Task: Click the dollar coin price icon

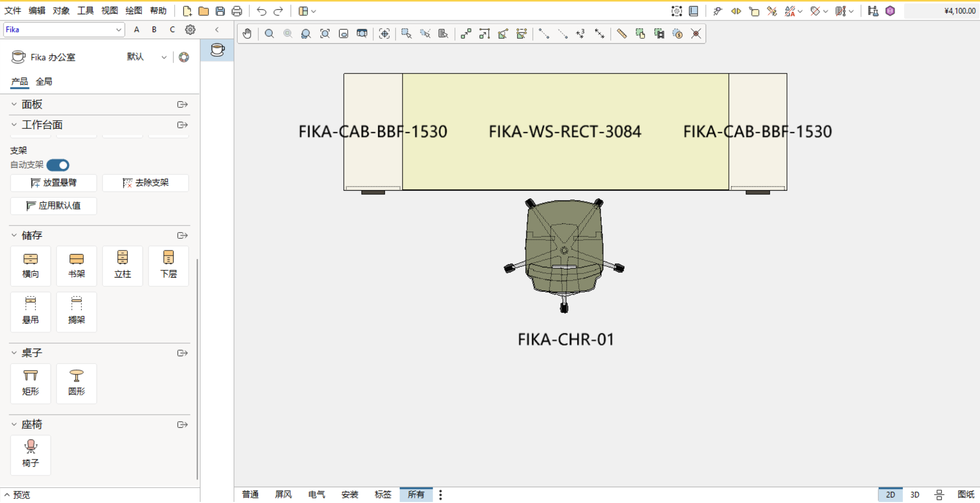Action: [x=678, y=34]
